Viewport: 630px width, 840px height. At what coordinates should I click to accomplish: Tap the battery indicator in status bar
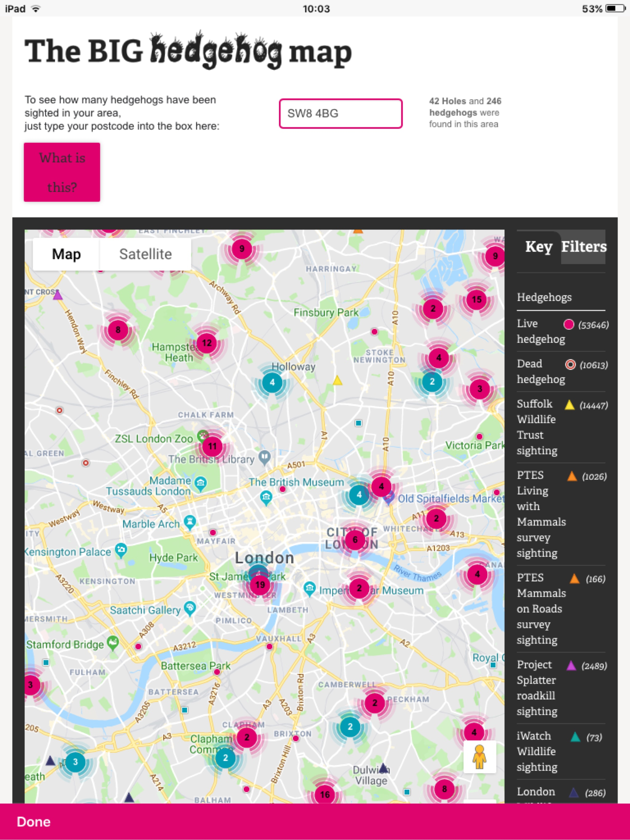[x=616, y=8]
